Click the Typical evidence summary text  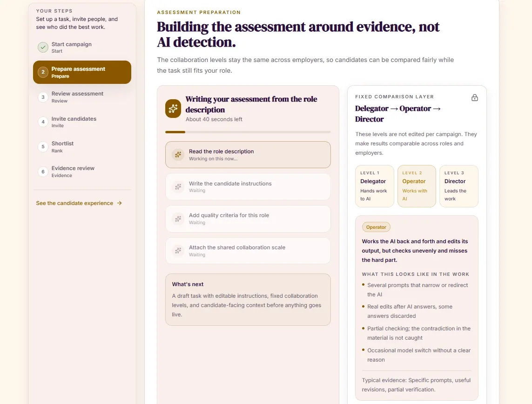click(416, 385)
